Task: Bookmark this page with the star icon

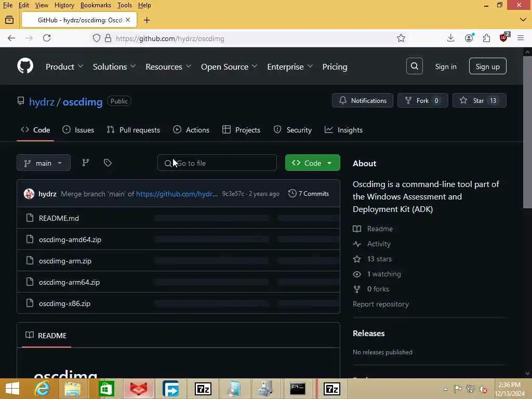Action: coord(401,38)
